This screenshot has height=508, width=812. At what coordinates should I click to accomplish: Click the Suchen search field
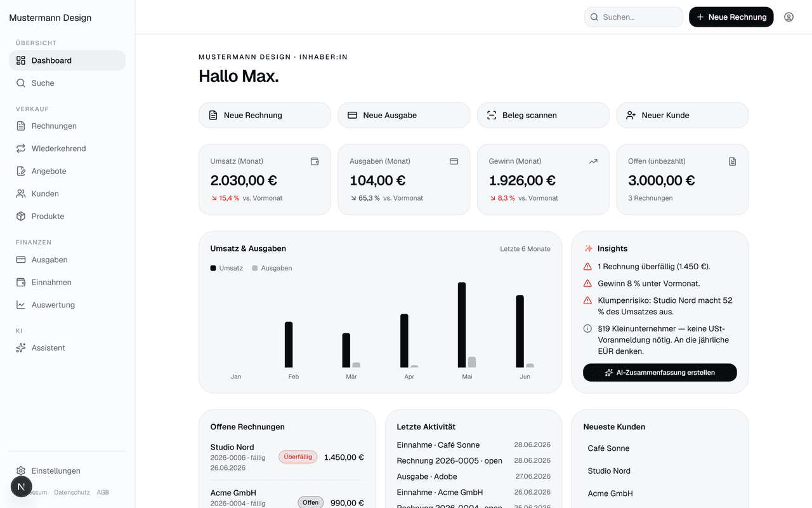click(x=634, y=17)
